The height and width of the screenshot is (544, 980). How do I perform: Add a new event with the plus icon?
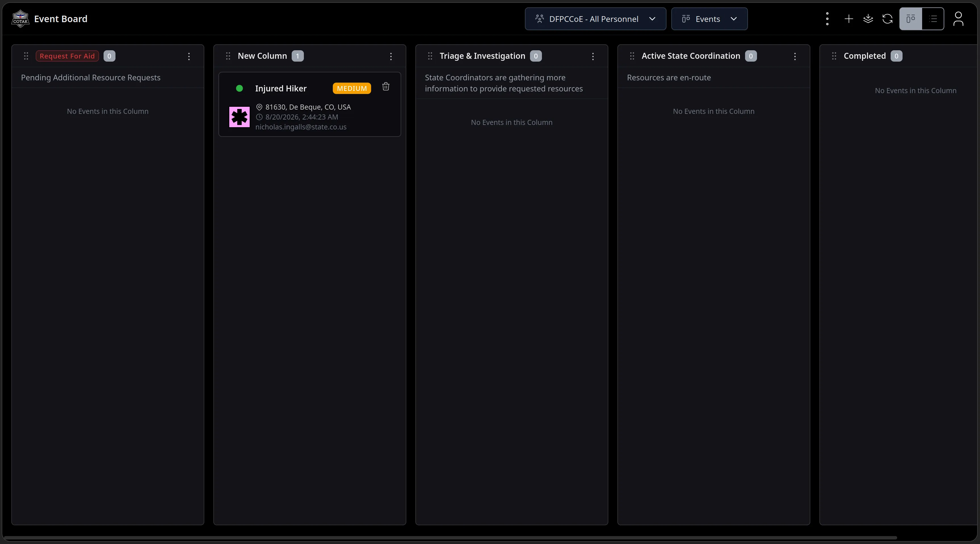[x=848, y=19]
